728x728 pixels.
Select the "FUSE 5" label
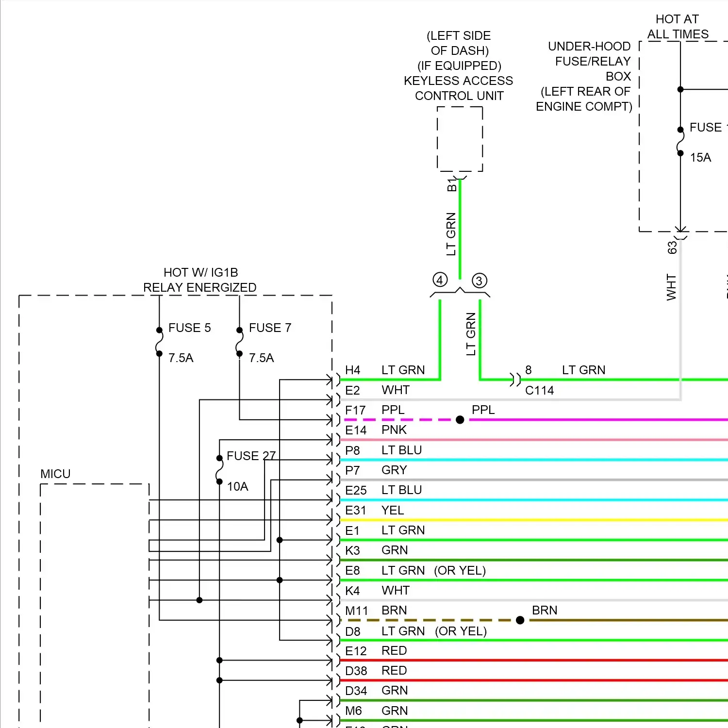click(x=189, y=328)
